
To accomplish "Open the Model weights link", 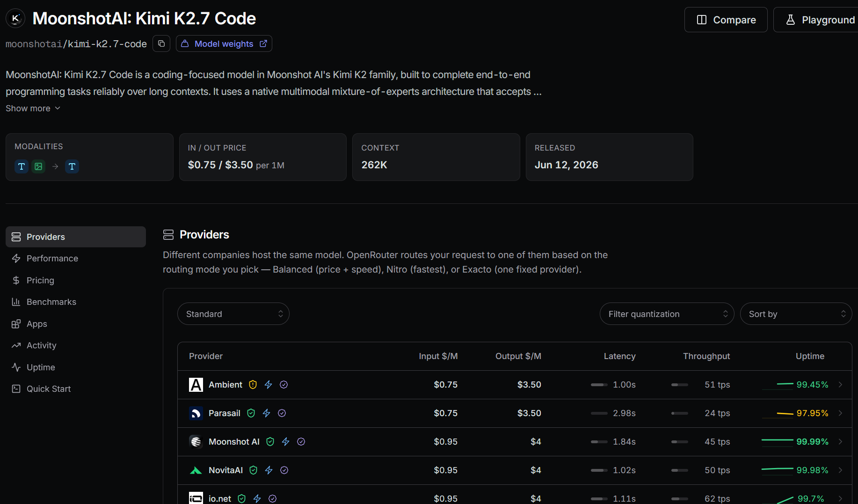I will coord(224,44).
